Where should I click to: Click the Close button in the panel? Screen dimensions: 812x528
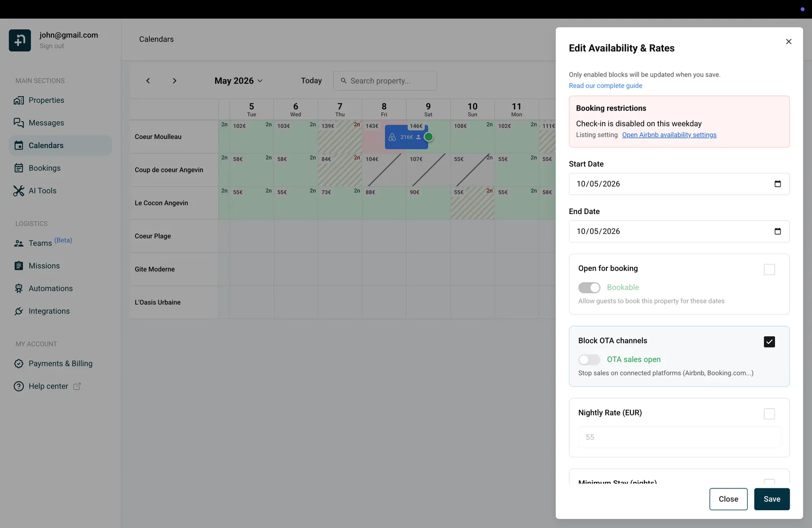coord(728,499)
